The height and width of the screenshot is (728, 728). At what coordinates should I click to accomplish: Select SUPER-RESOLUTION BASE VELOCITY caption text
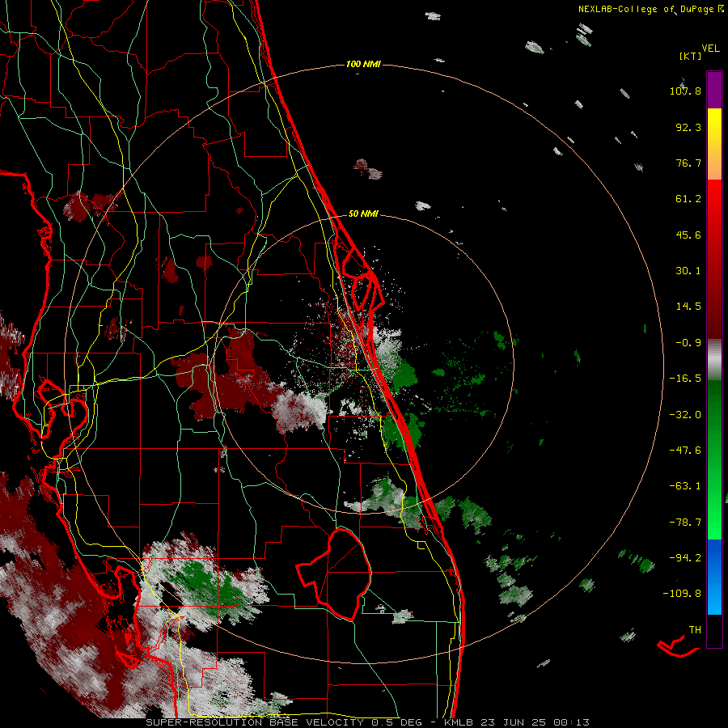click(x=255, y=722)
